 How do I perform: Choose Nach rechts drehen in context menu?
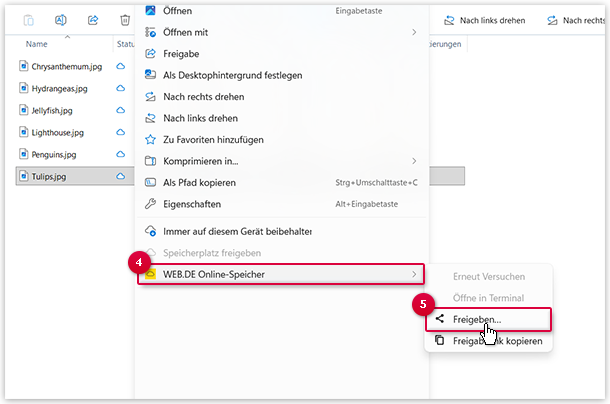click(203, 97)
